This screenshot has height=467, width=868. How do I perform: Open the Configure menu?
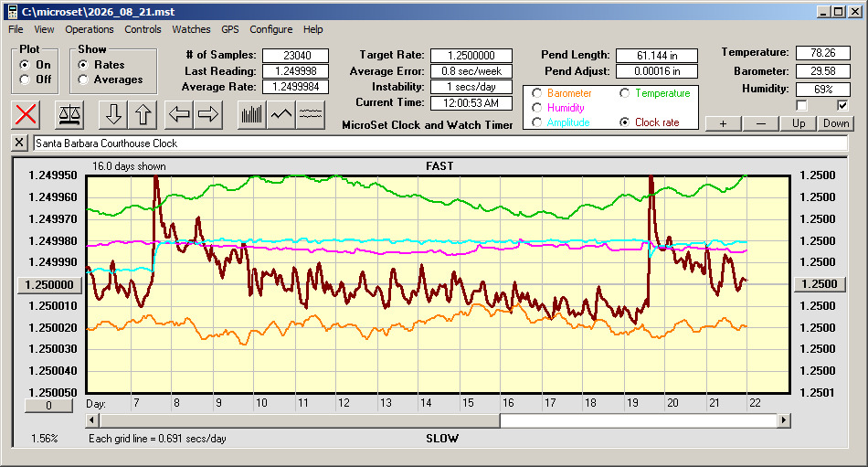[x=270, y=29]
